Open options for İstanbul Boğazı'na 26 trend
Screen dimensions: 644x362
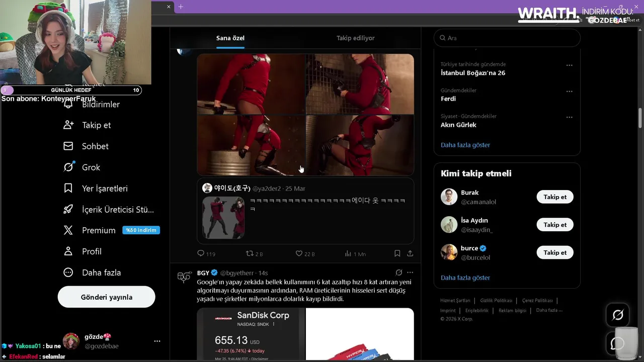[569, 65]
